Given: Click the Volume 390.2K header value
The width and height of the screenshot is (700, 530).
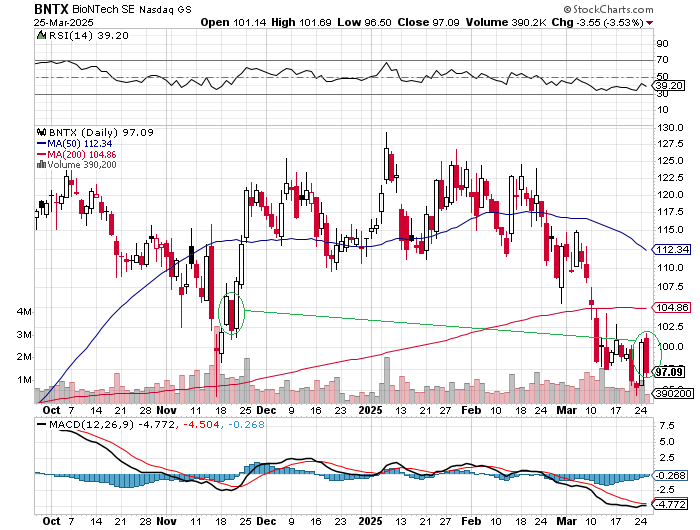Looking at the screenshot, I should point(506,22).
